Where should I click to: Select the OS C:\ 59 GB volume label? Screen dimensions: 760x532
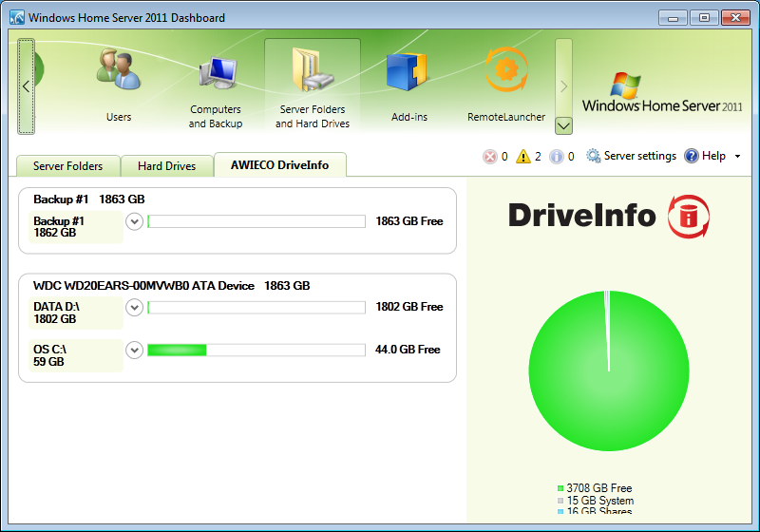[x=76, y=355]
